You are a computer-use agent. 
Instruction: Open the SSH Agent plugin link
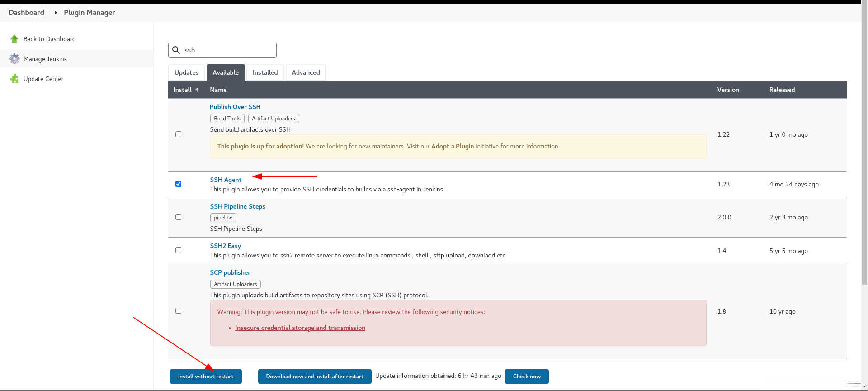click(226, 180)
